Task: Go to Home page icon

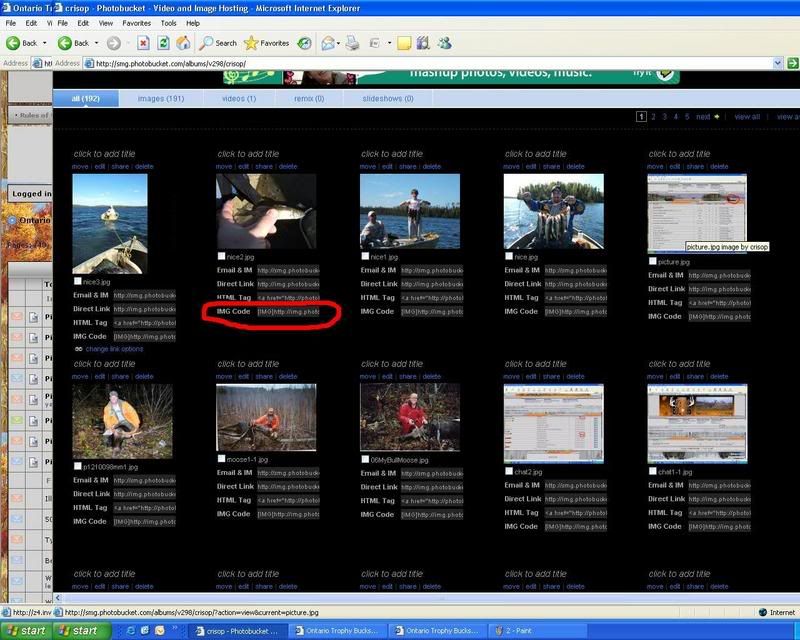Action: [x=183, y=43]
